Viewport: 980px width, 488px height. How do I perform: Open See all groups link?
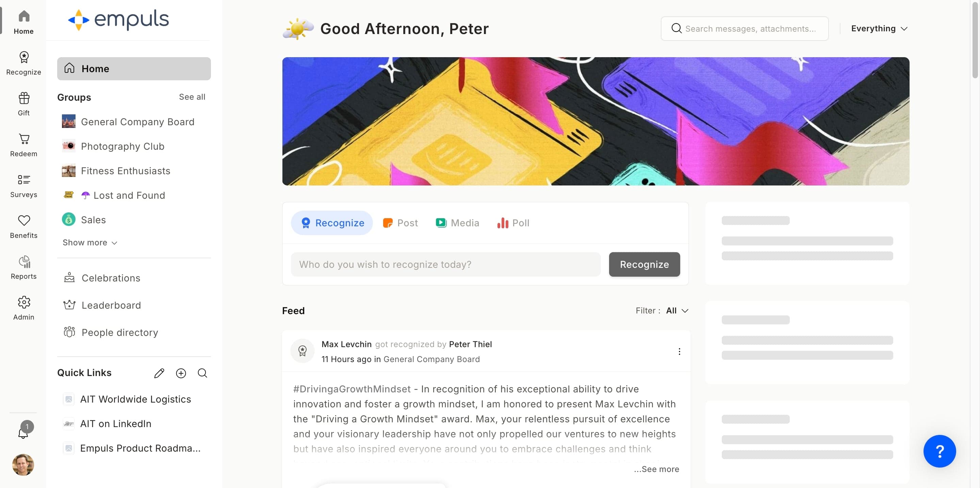192,97
